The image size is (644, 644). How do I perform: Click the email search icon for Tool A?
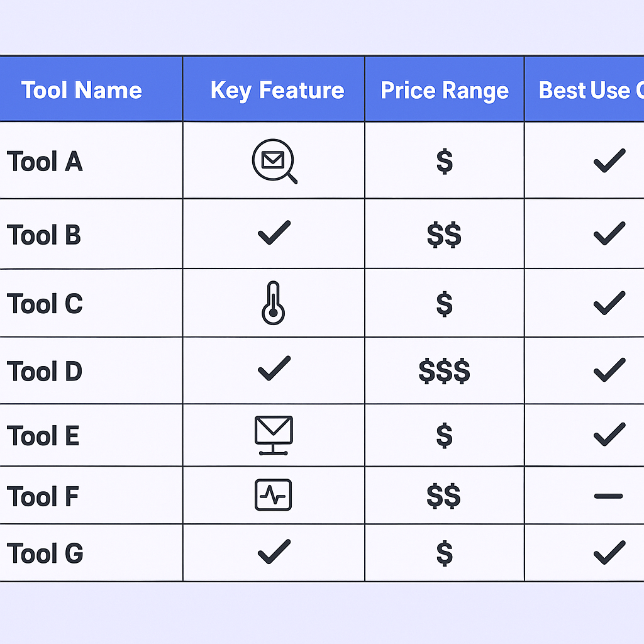(274, 162)
